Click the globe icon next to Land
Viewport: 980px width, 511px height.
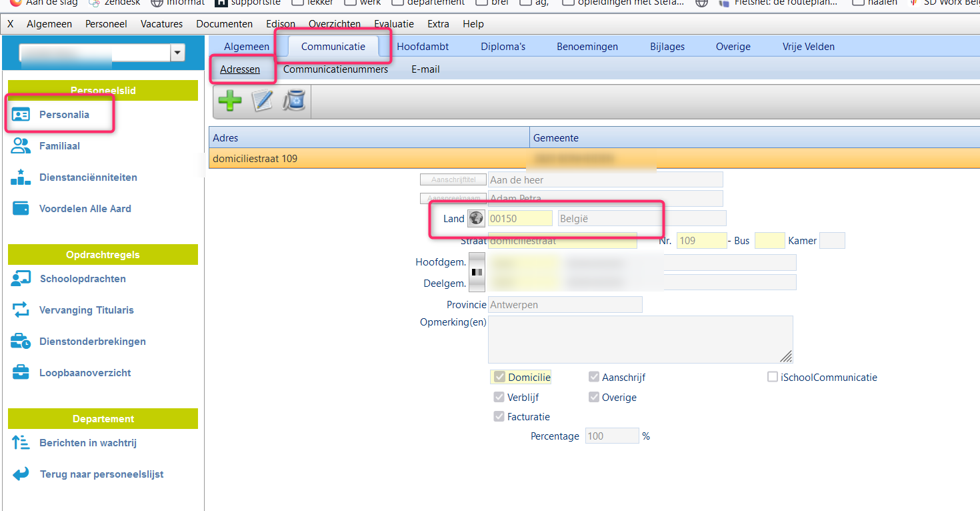(x=476, y=218)
